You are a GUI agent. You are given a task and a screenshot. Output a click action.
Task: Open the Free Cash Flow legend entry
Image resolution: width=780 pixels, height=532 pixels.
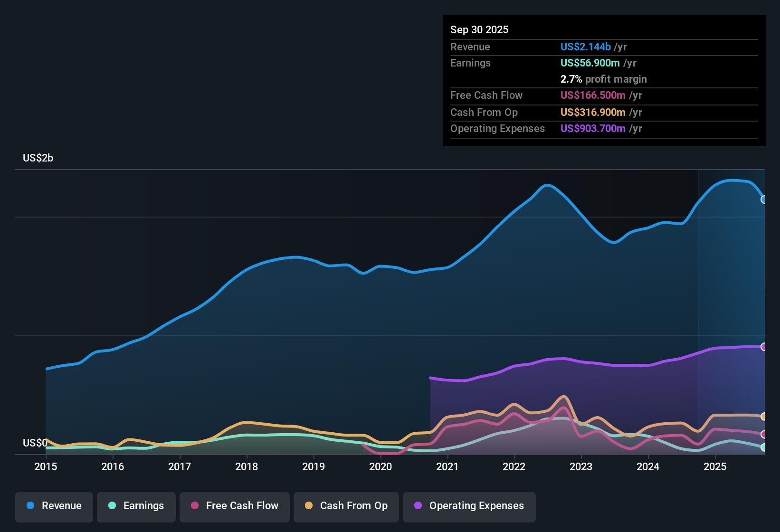[234, 506]
